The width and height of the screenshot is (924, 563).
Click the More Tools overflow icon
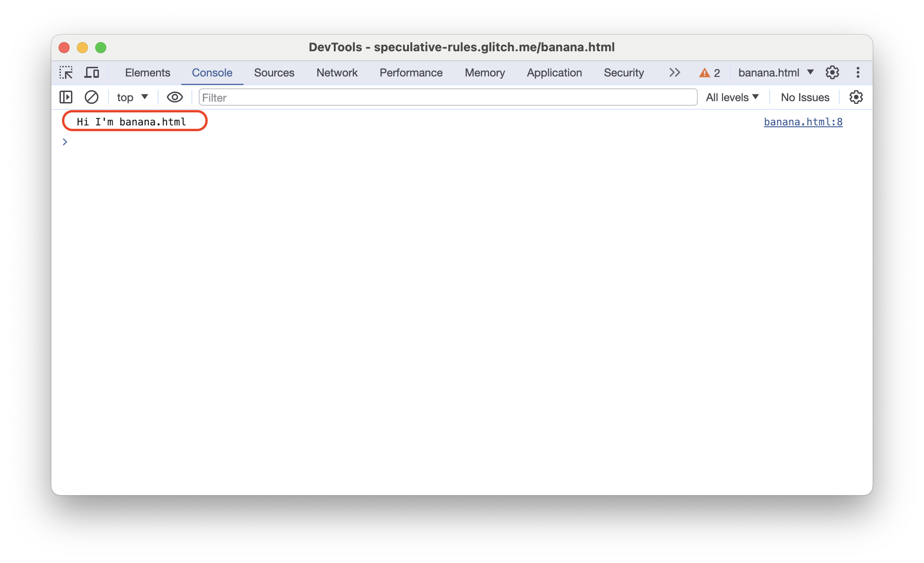674,73
